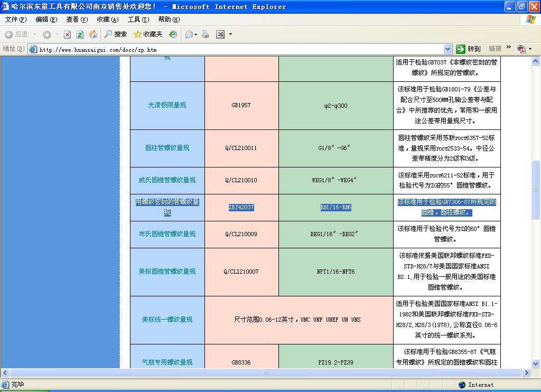This screenshot has height=392, width=541.
Task: Open the 工具(T) menu
Action: pos(138,20)
